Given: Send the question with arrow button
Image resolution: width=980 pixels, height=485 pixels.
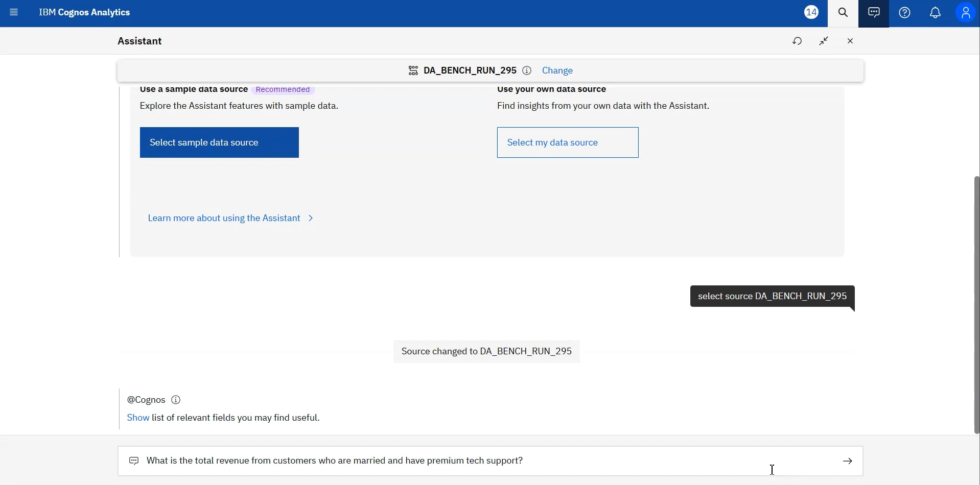Looking at the screenshot, I should [x=848, y=461].
